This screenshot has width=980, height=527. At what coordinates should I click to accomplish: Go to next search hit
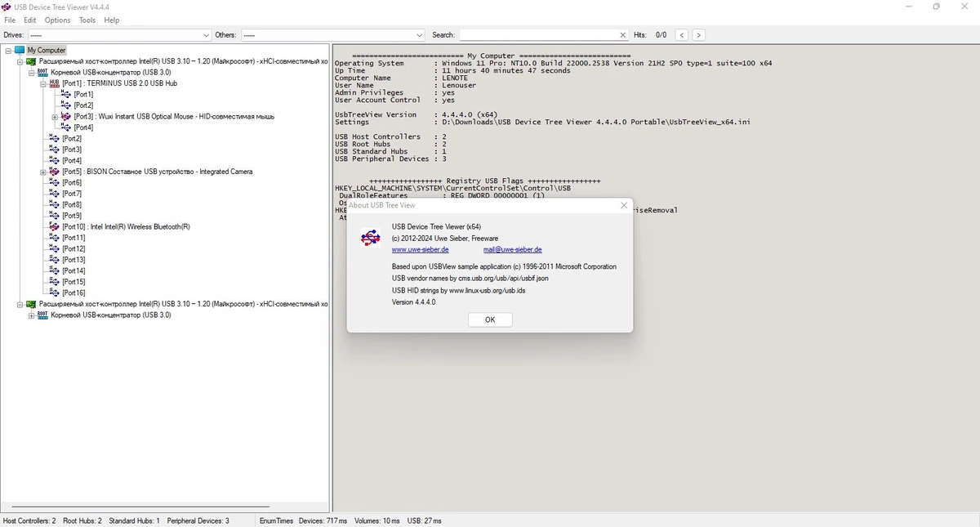[698, 35]
